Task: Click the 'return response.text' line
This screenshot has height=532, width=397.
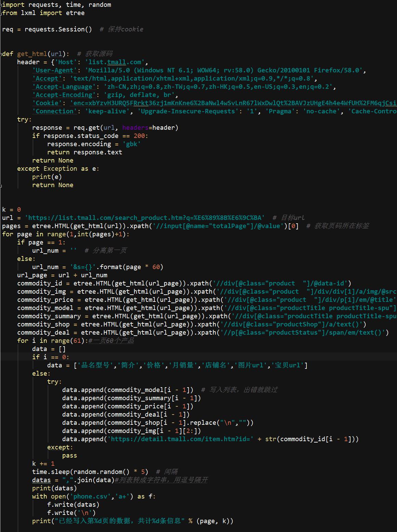Action: tap(85, 152)
